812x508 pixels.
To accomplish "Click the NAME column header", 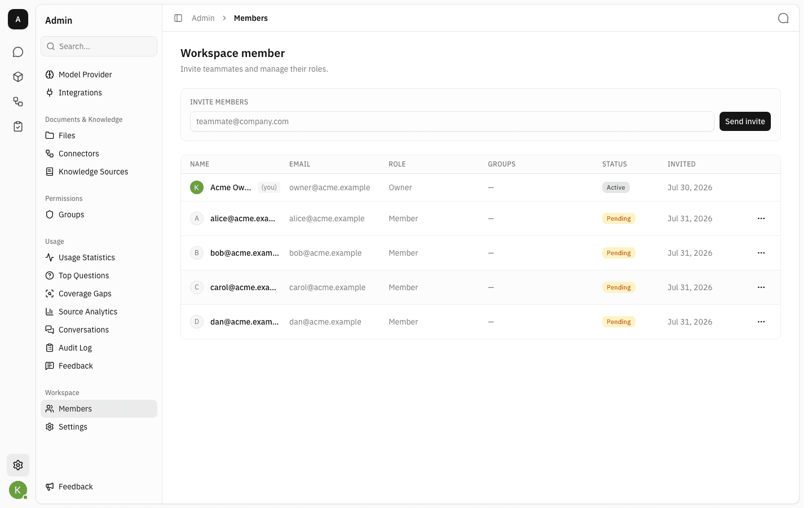I will coord(200,164).
